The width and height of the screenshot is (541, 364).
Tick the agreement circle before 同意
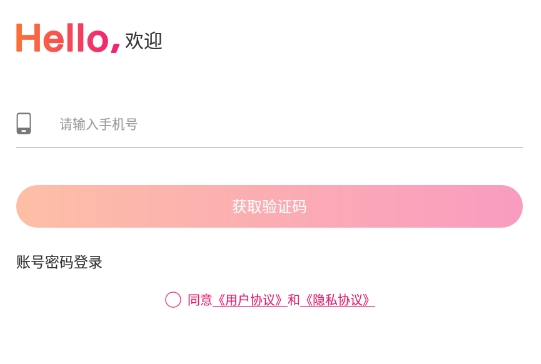coord(173,299)
